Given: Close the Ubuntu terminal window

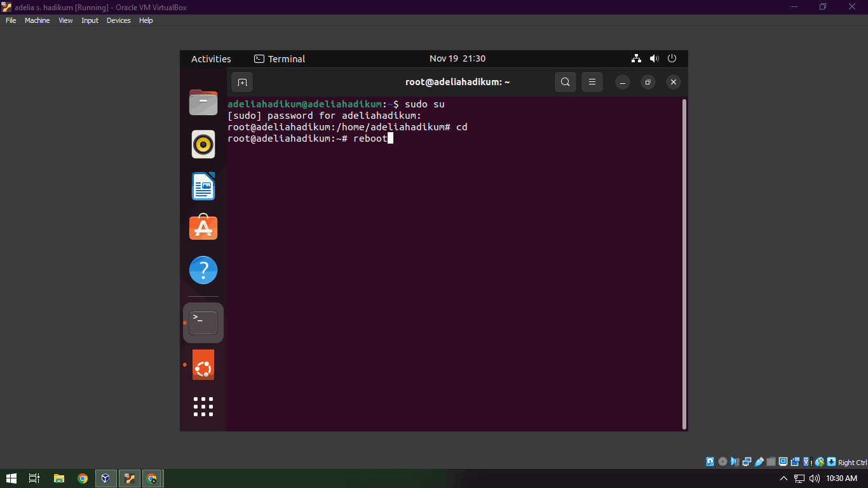Looking at the screenshot, I should pos(674,82).
